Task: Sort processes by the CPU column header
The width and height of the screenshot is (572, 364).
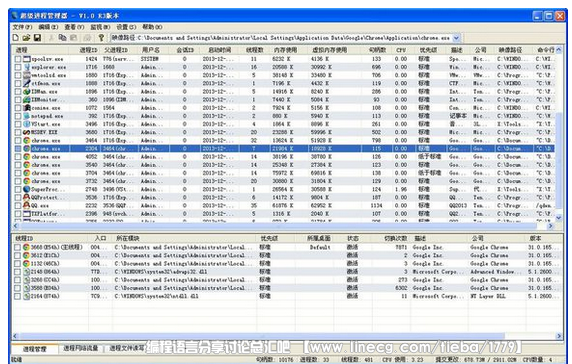Action: tap(401, 50)
